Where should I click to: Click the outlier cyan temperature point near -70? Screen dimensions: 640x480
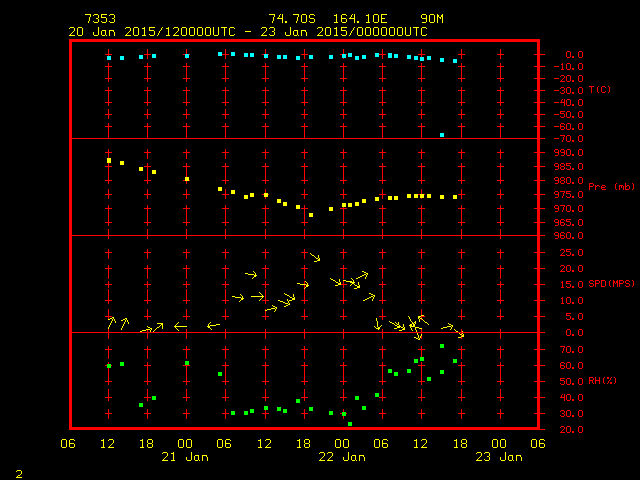tap(442, 135)
